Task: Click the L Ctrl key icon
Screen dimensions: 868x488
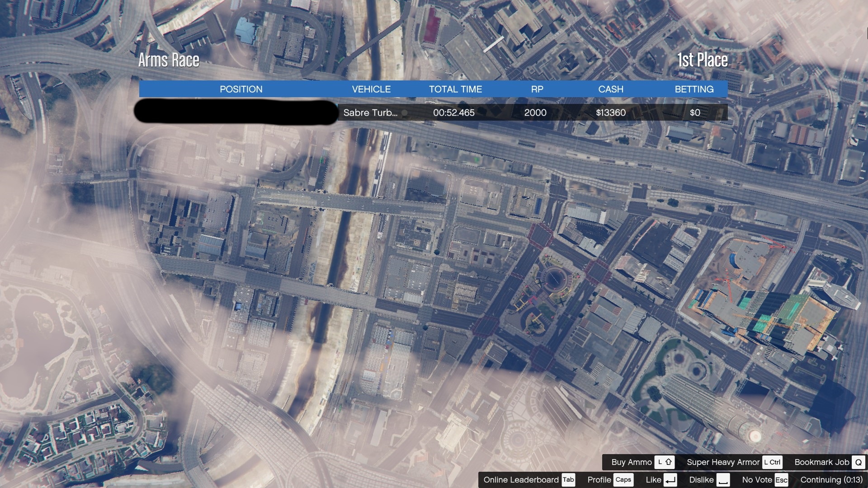Action: [772, 462]
